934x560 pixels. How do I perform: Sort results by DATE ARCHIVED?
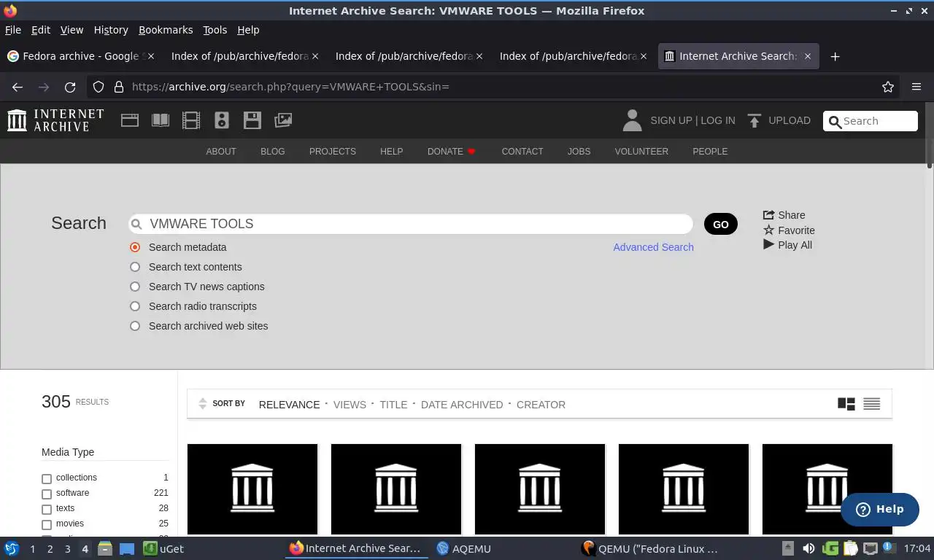click(x=462, y=405)
